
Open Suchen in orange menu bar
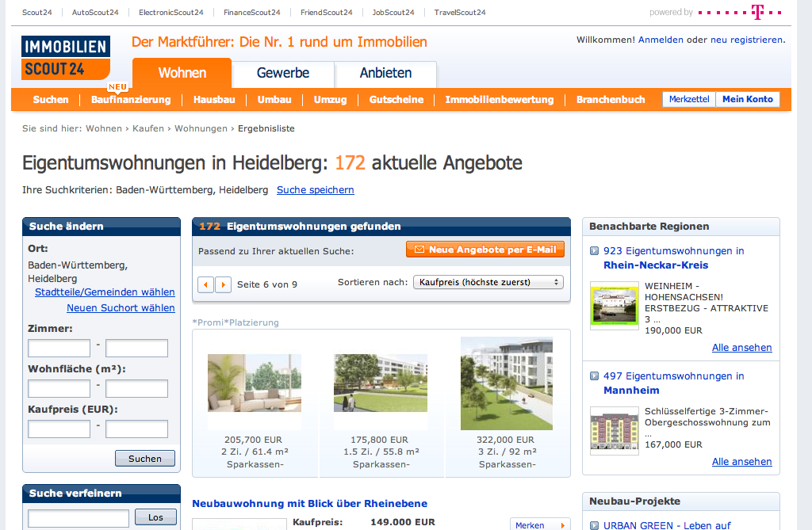51,99
